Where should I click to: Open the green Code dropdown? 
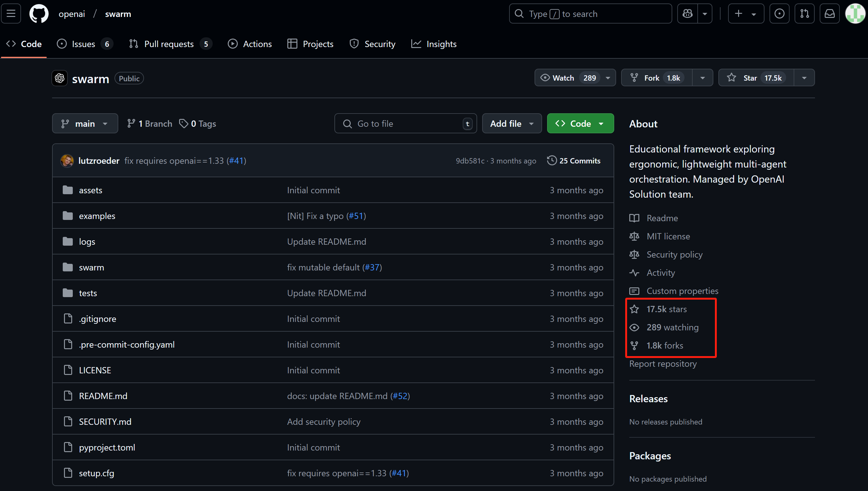[x=580, y=123]
